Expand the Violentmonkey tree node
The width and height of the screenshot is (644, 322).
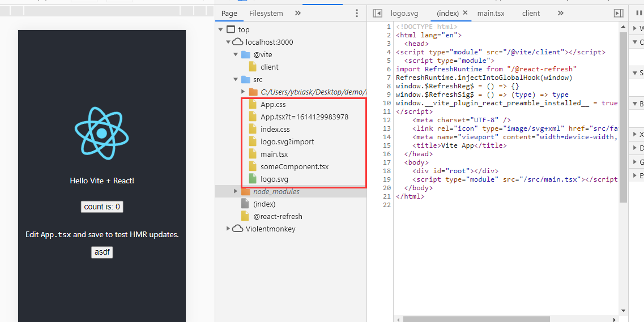228,229
